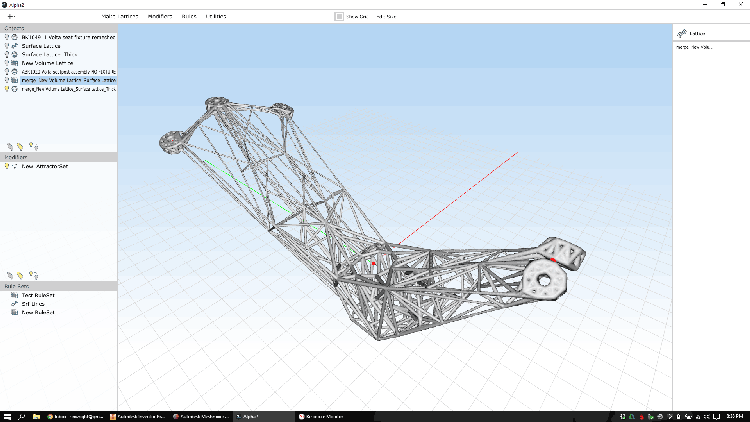
Task: Click the type icon of the last object row
Action: (15, 89)
